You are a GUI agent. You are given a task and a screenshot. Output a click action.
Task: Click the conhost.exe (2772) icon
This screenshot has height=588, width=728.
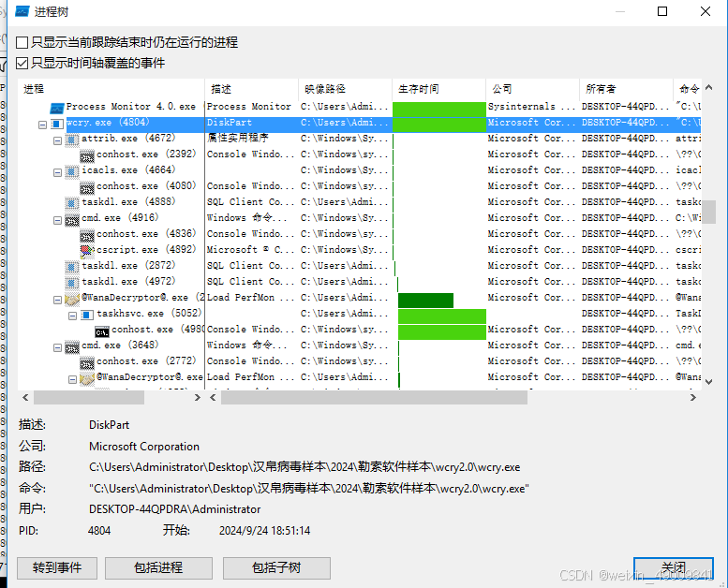point(87,362)
